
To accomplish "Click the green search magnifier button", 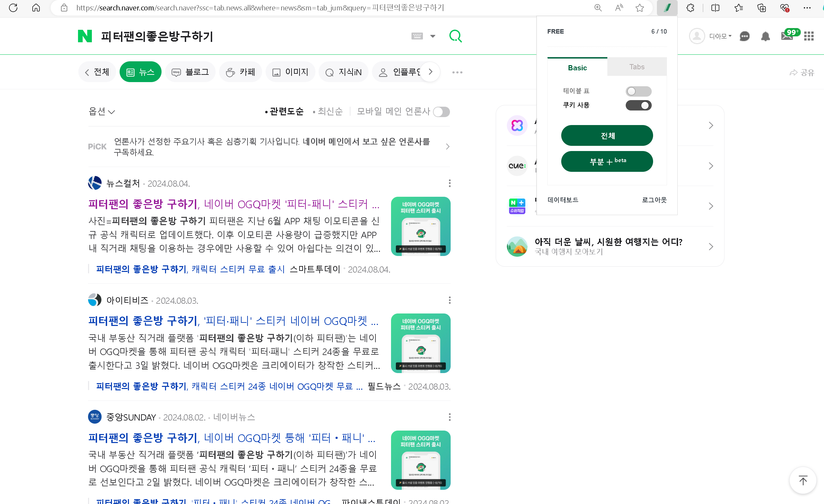I will pyautogui.click(x=456, y=36).
